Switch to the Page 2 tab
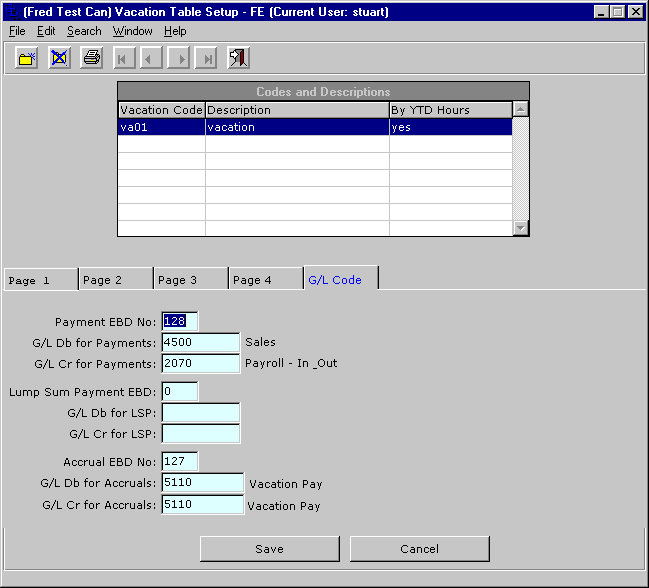This screenshot has height=588, width=649. pyautogui.click(x=115, y=280)
